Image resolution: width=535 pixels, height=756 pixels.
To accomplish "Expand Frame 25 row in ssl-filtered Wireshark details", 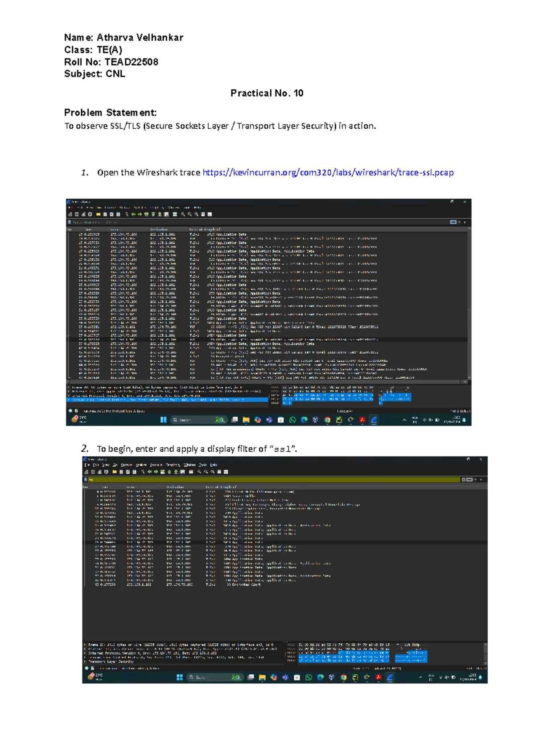I will [85, 645].
